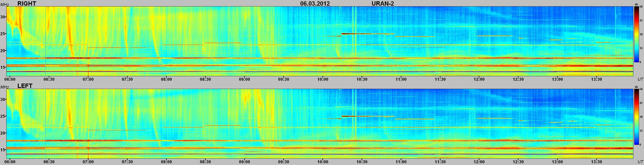Click 07:30 tick on RIGHT panel time axis
This screenshot has width=644, height=165.
[x=127, y=79]
